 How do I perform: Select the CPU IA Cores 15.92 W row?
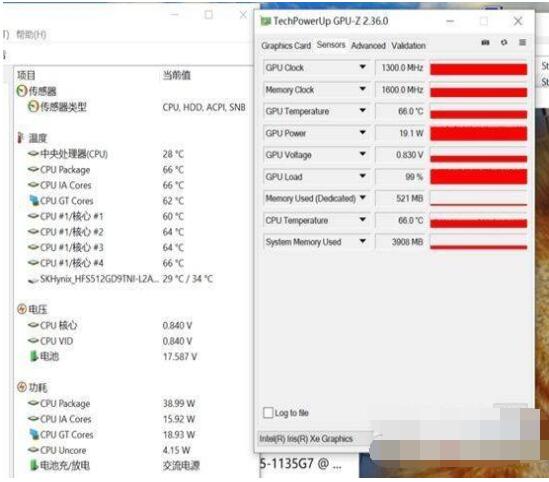[111, 419]
